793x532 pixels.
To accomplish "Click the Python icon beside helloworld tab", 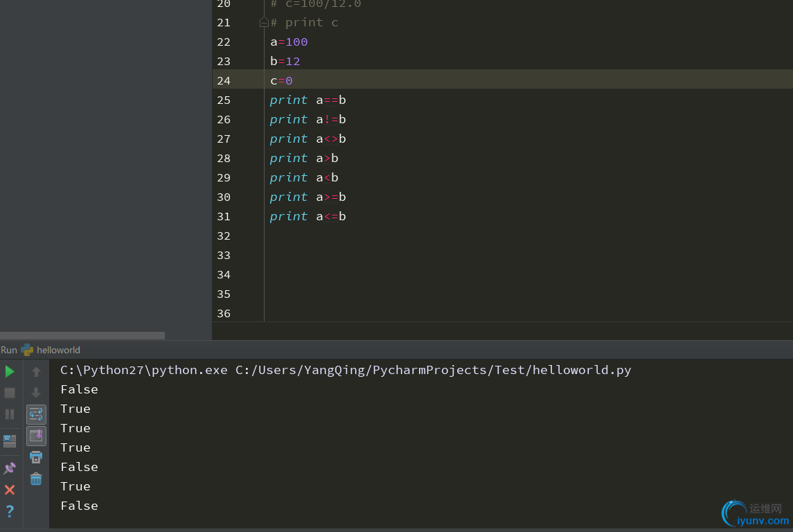I will coord(27,350).
